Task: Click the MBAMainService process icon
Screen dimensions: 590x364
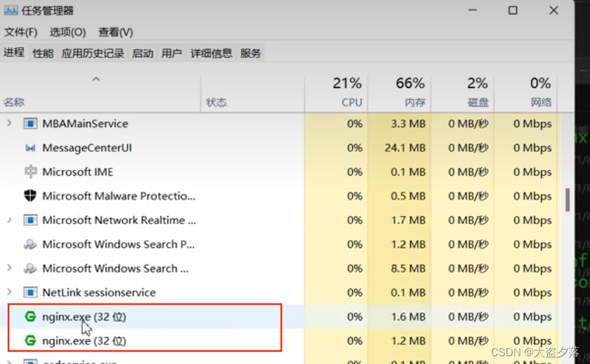Action: 31,124
